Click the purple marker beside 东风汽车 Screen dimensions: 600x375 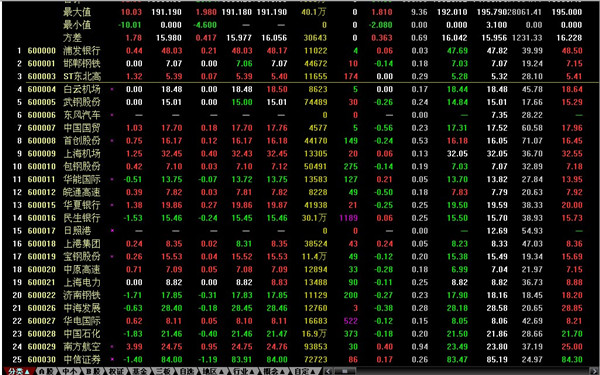112,115
